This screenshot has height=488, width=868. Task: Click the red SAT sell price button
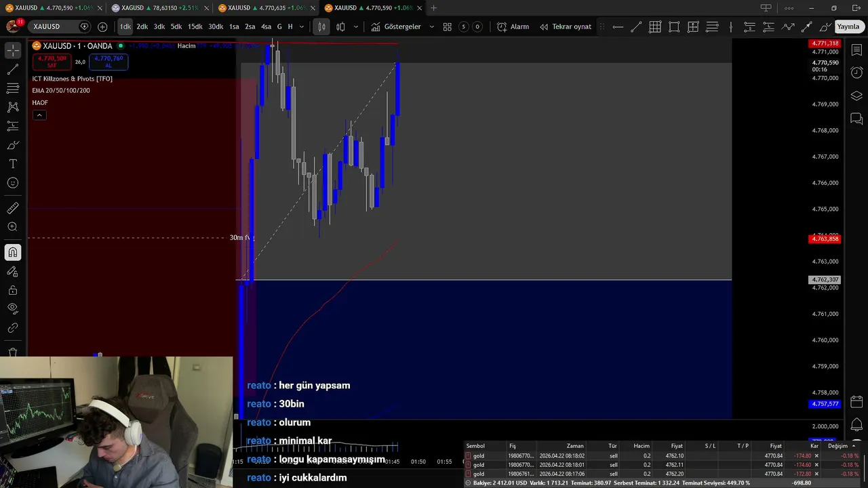pyautogui.click(x=52, y=62)
